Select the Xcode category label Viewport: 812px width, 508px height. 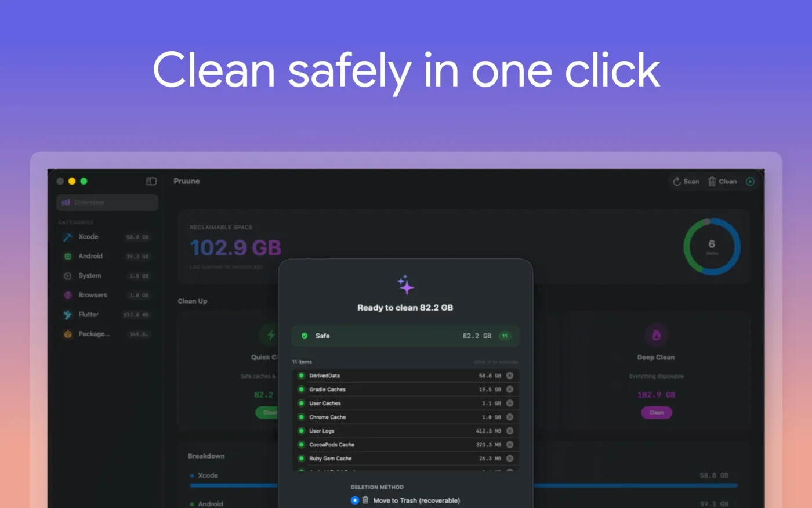click(88, 237)
